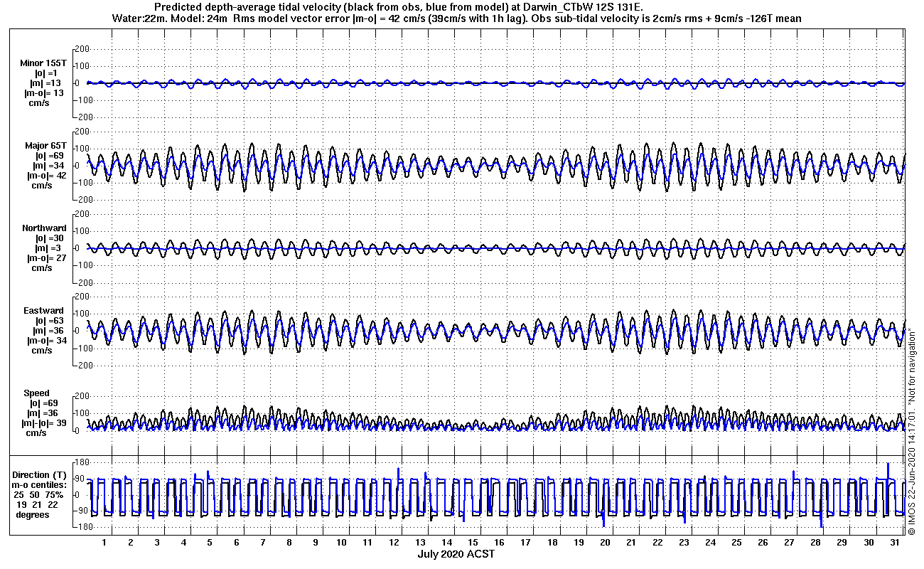Click the 'Predicted depth-average tidal velocity' title line

(x=399, y=7)
